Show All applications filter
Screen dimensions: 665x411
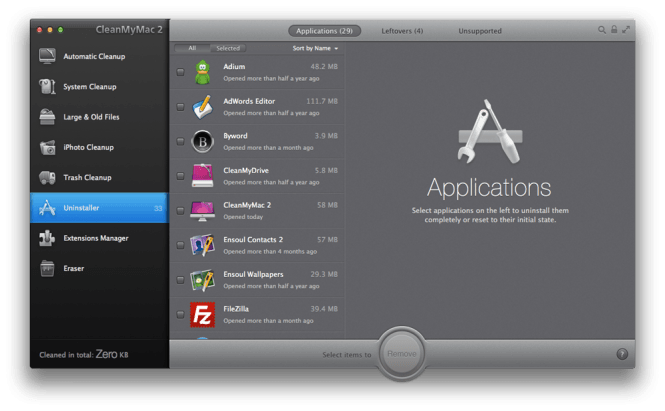point(192,48)
